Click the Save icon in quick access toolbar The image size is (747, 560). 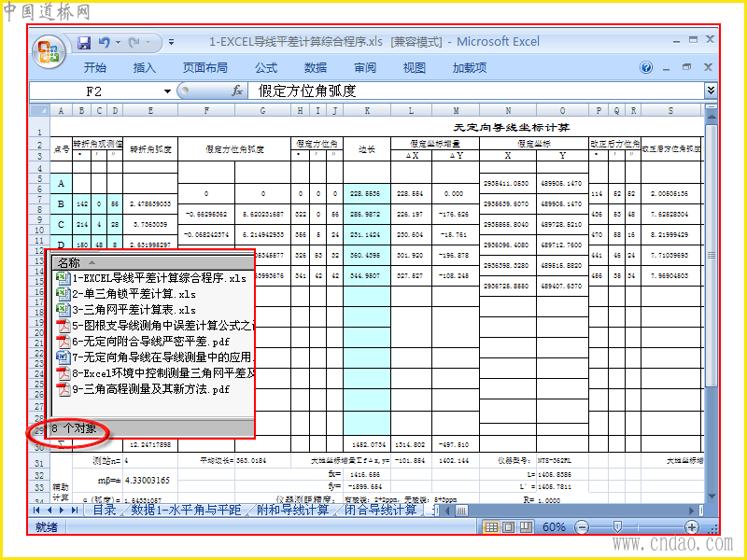coord(84,43)
